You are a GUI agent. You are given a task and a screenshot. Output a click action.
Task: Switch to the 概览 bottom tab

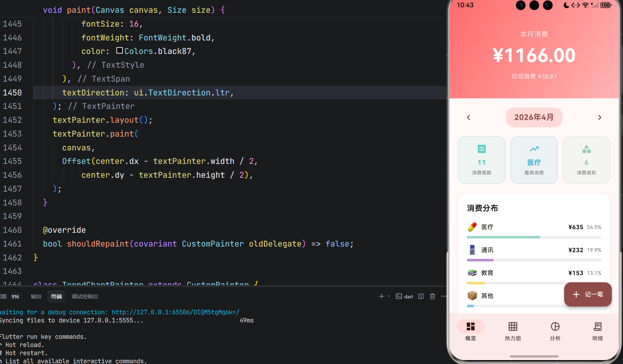point(471,331)
